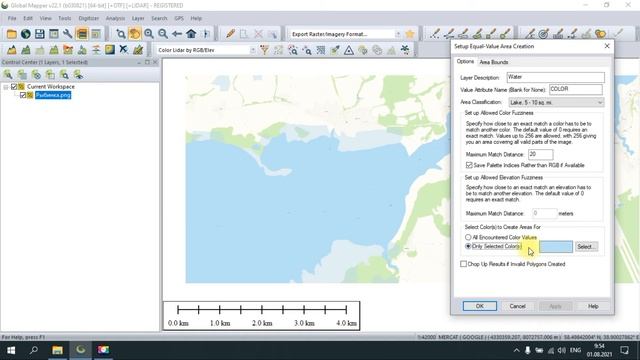
Task: Click first Control Center layer zoom icon
Action: point(8,75)
